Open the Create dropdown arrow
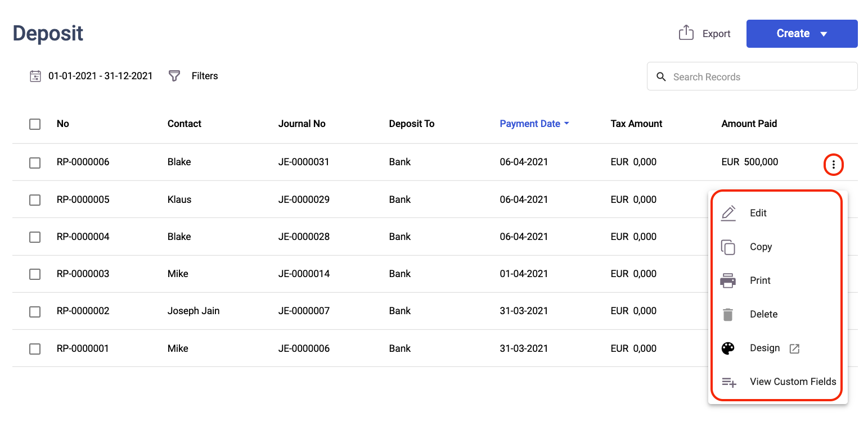The height and width of the screenshot is (426, 868). point(824,34)
